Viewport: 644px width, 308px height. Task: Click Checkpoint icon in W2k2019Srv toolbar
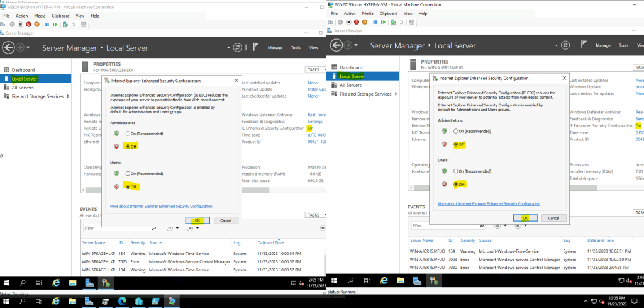coord(393,22)
